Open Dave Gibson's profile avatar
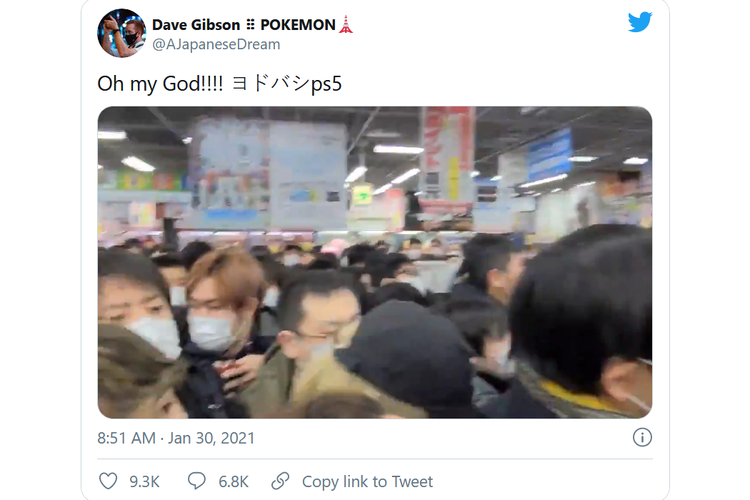The image size is (750, 500). [x=121, y=33]
